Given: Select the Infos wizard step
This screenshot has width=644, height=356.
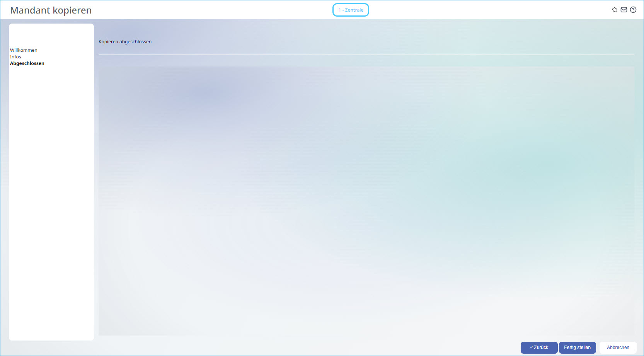Looking at the screenshot, I should click(x=15, y=57).
